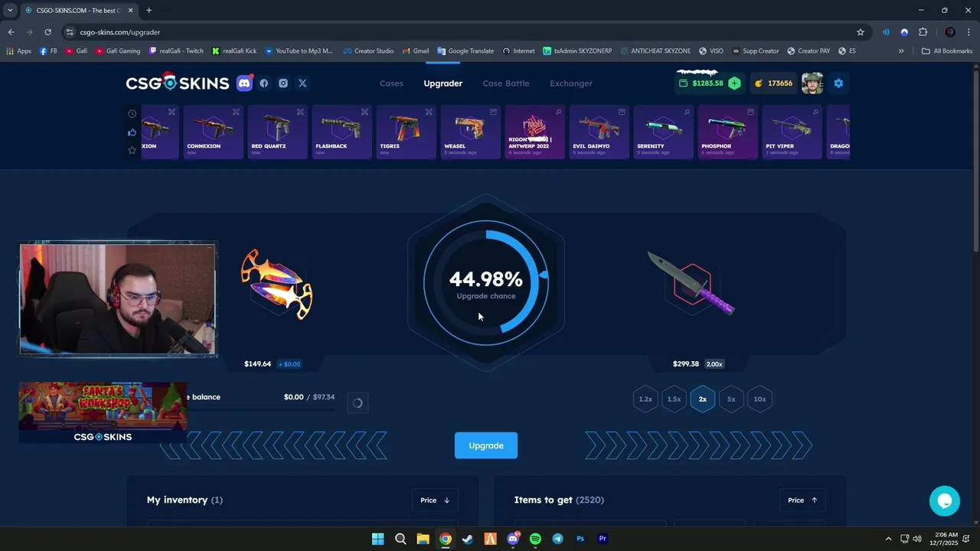This screenshot has height=551, width=980.
Task: Click the browser address bar
Action: pyautogui.click(x=459, y=32)
